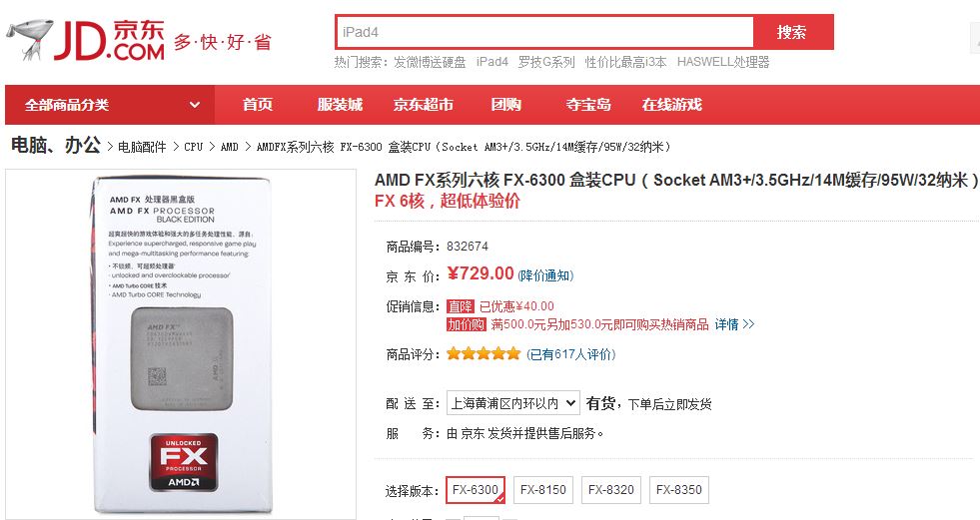
Task: Click the 降价通知 price alert link
Action: pyautogui.click(x=545, y=275)
